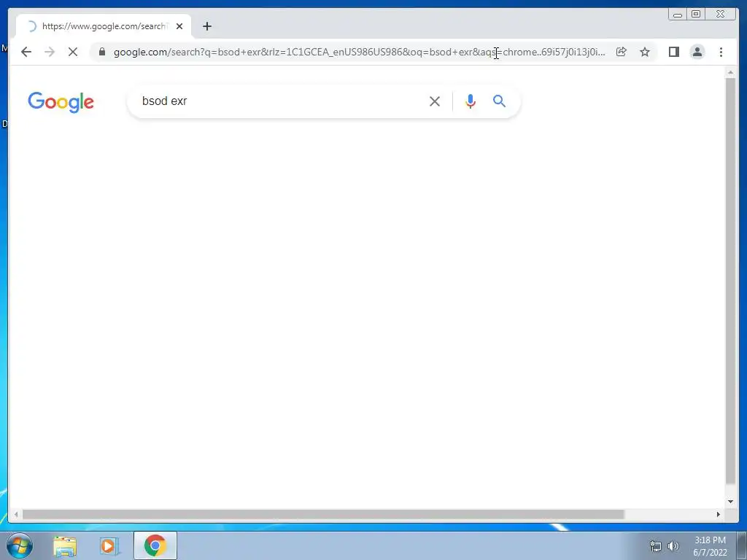Click the scroll left arrow
The height and width of the screenshot is (560, 747).
pos(16,514)
